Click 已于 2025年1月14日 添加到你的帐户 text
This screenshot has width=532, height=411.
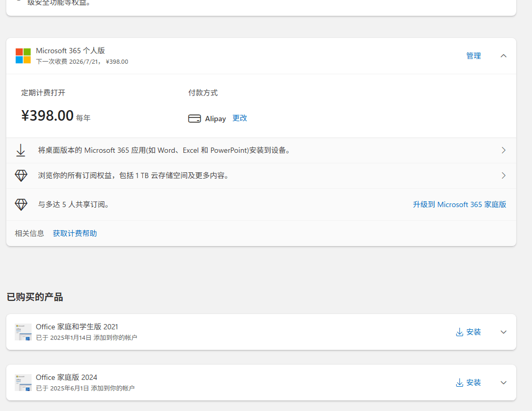coord(86,338)
